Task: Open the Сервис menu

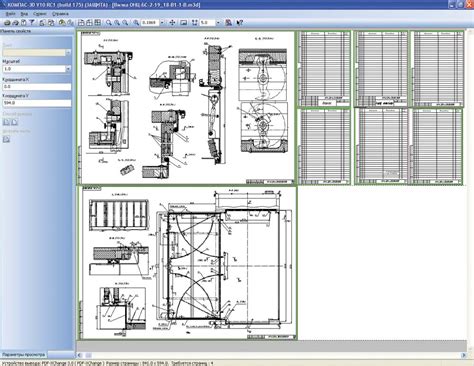Action: [40, 14]
